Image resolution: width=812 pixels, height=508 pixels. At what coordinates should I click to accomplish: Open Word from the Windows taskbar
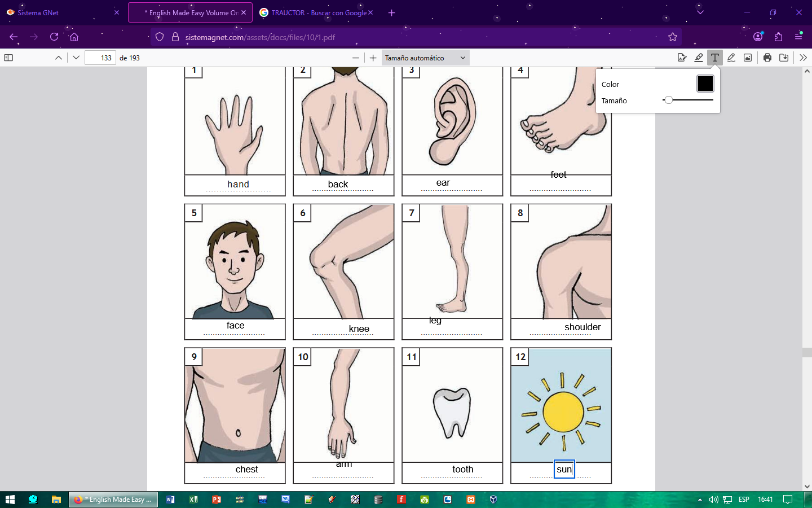(170, 500)
